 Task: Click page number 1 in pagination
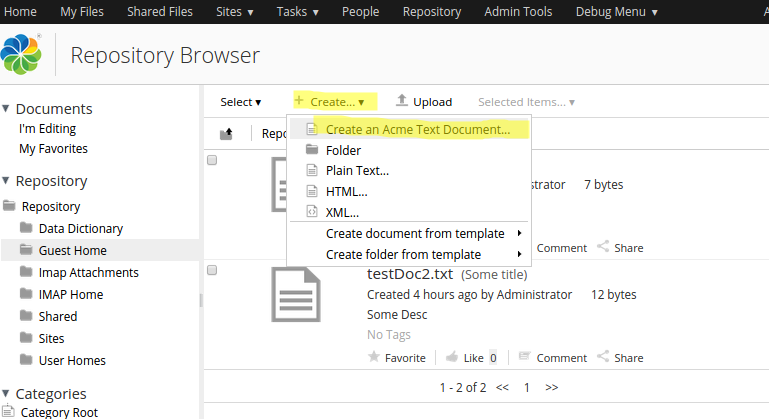point(527,388)
